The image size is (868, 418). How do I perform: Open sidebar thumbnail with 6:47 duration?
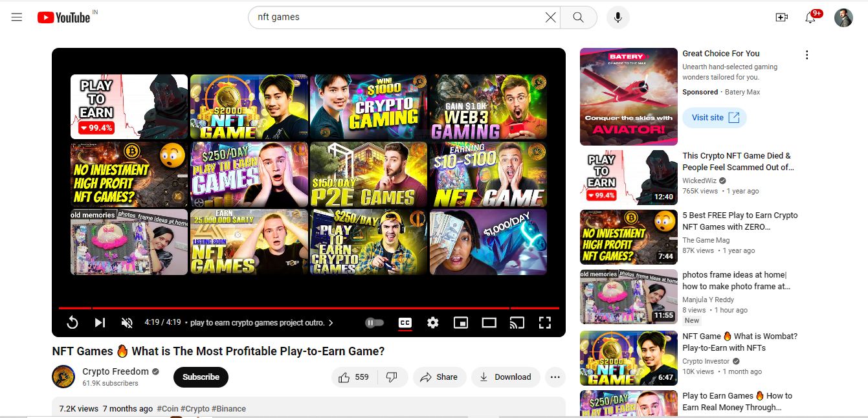click(x=629, y=358)
